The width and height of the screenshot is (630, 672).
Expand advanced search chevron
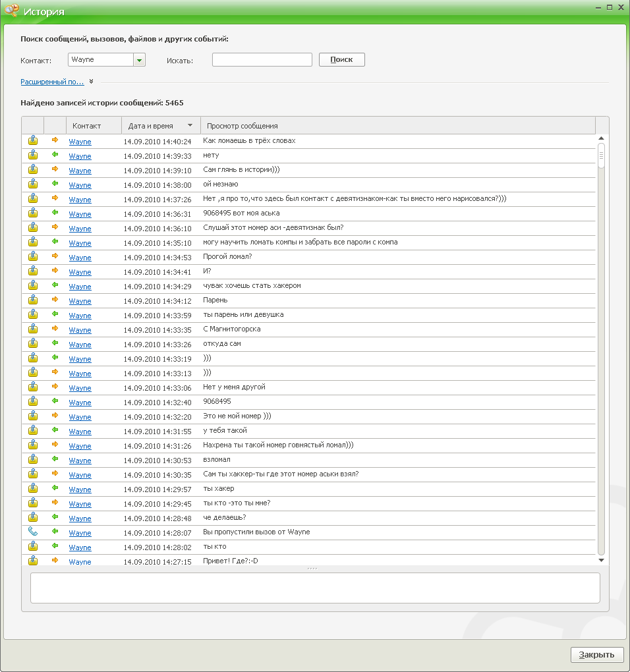pyautogui.click(x=92, y=82)
